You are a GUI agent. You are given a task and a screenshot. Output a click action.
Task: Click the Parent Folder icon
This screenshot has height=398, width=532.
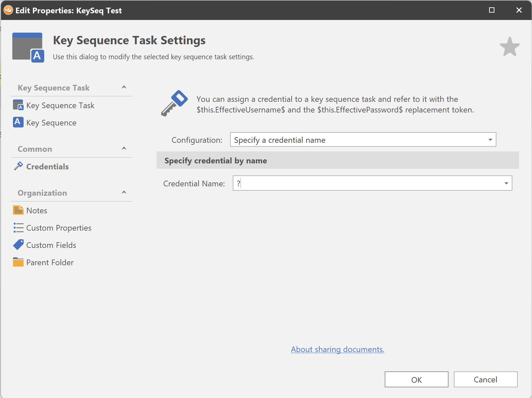tap(18, 262)
